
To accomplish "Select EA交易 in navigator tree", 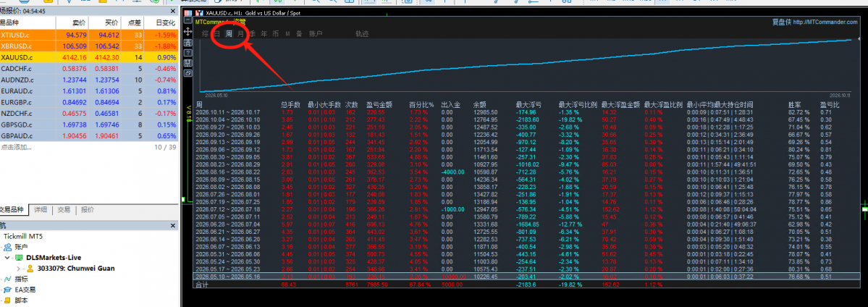I will (x=23, y=290).
